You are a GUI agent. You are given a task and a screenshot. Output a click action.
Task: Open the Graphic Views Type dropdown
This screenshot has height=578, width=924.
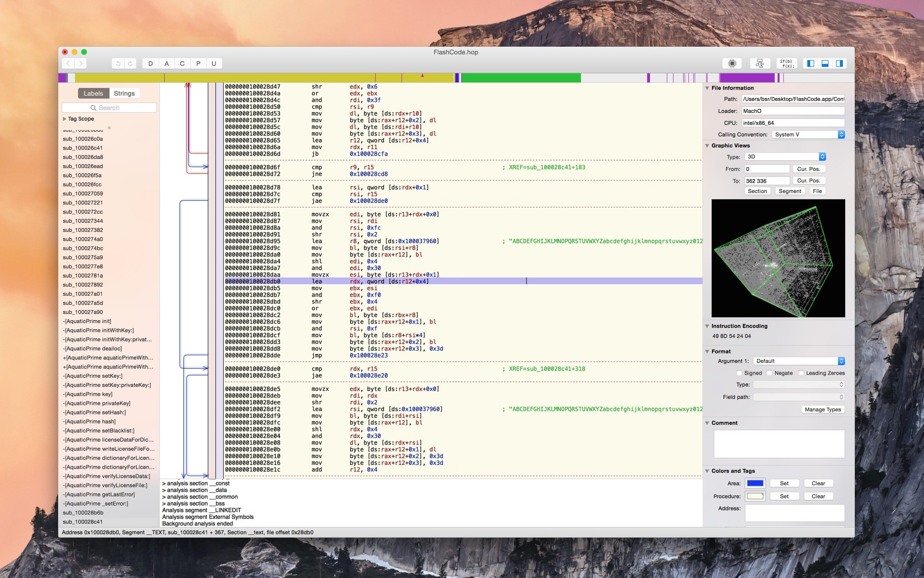pos(785,157)
